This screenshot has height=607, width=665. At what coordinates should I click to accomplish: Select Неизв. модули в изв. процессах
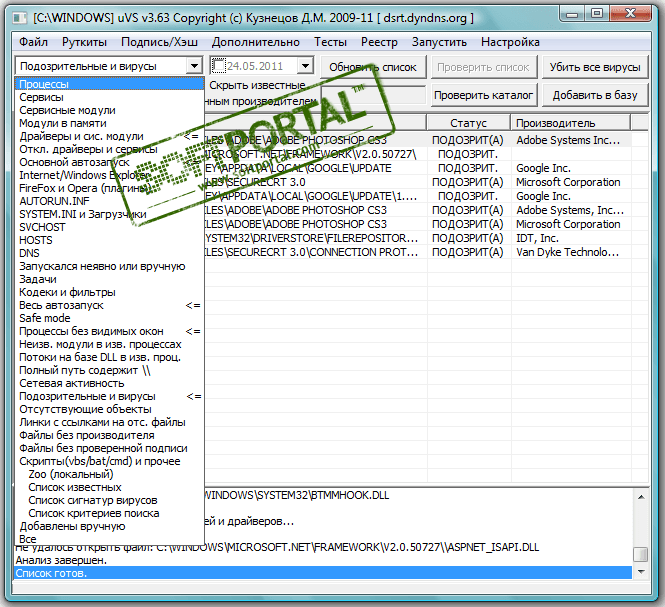109,344
